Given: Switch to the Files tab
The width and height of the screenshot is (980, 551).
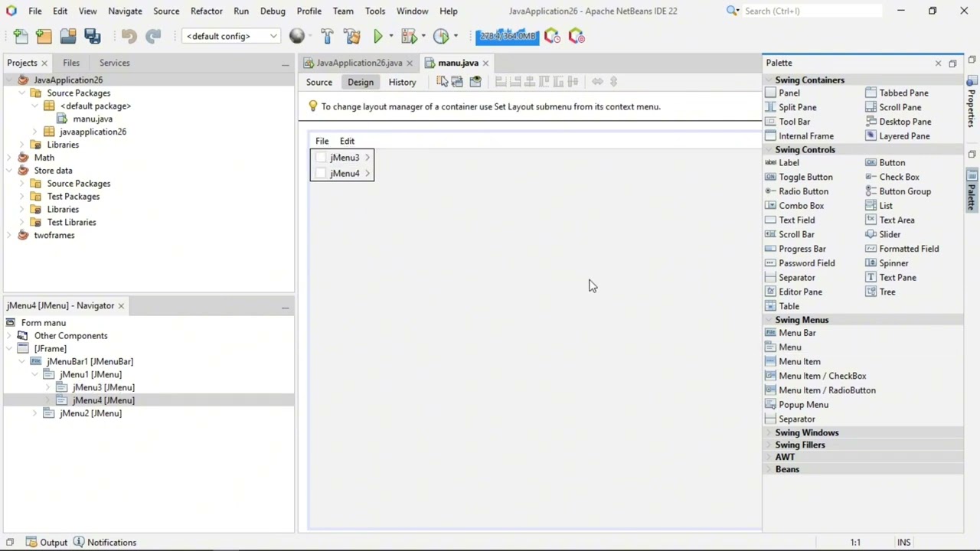Looking at the screenshot, I should click(x=71, y=63).
